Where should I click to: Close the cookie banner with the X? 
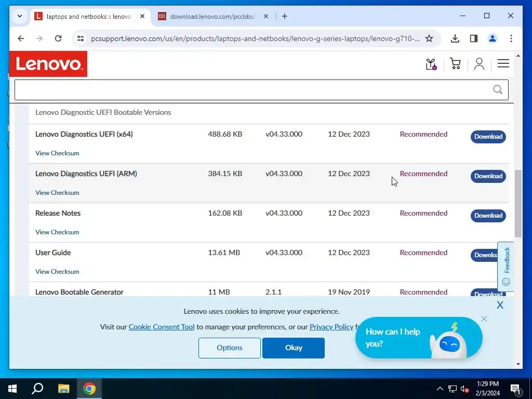[500, 305]
